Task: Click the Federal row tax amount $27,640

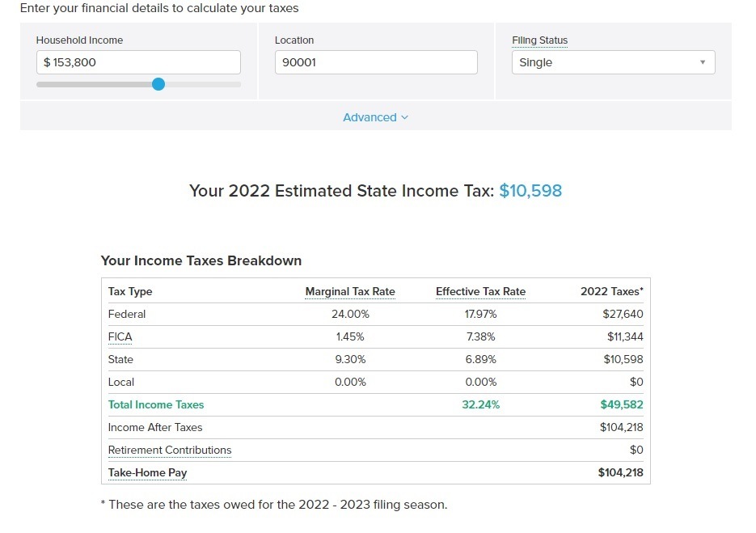Action: 623,314
